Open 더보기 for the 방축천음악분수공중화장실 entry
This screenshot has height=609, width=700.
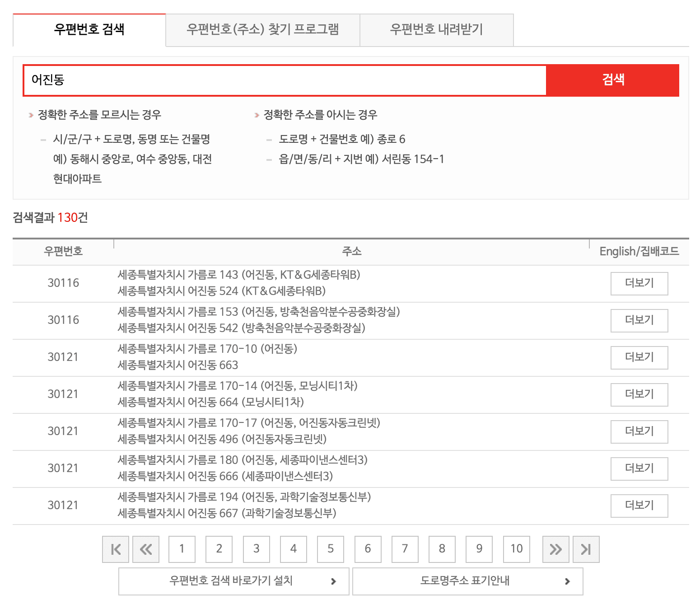639,320
